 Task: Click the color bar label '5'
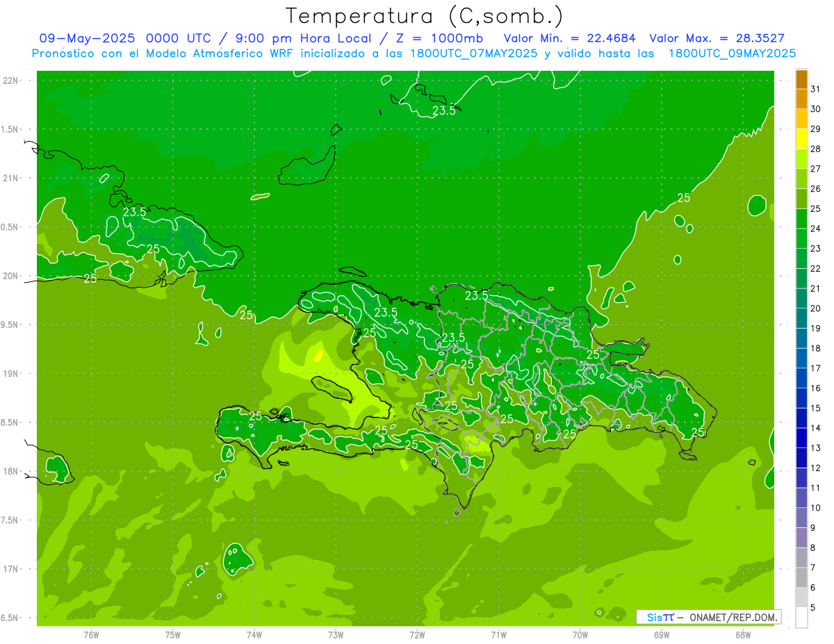(813, 608)
